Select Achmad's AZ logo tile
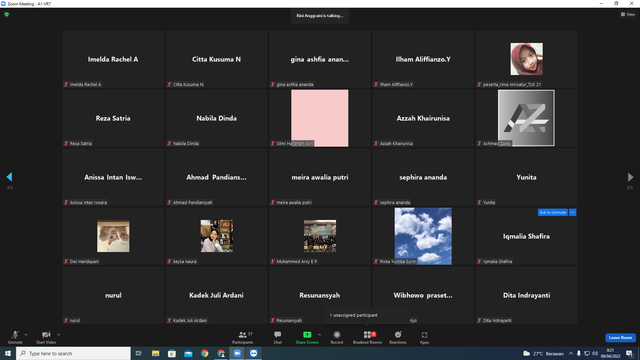 [526, 118]
